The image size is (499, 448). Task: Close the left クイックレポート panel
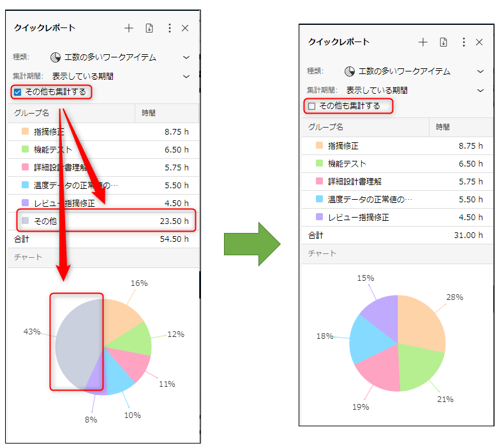coord(185,28)
